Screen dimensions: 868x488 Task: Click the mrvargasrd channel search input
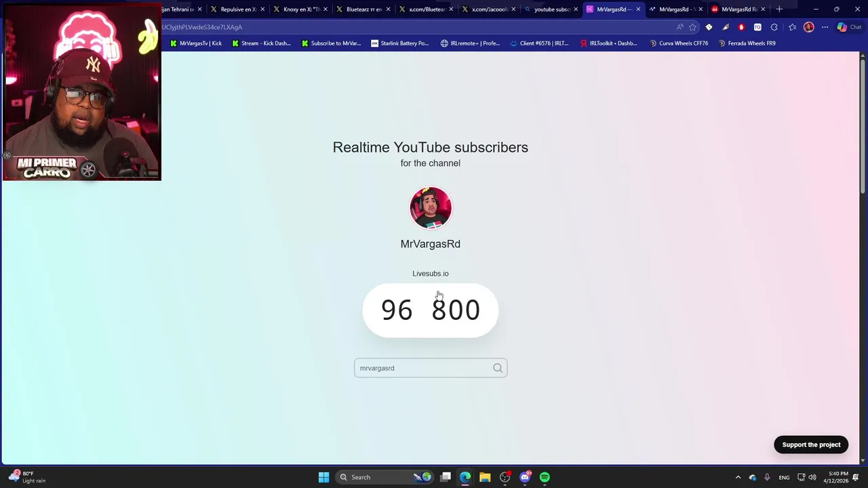pyautogui.click(x=431, y=368)
